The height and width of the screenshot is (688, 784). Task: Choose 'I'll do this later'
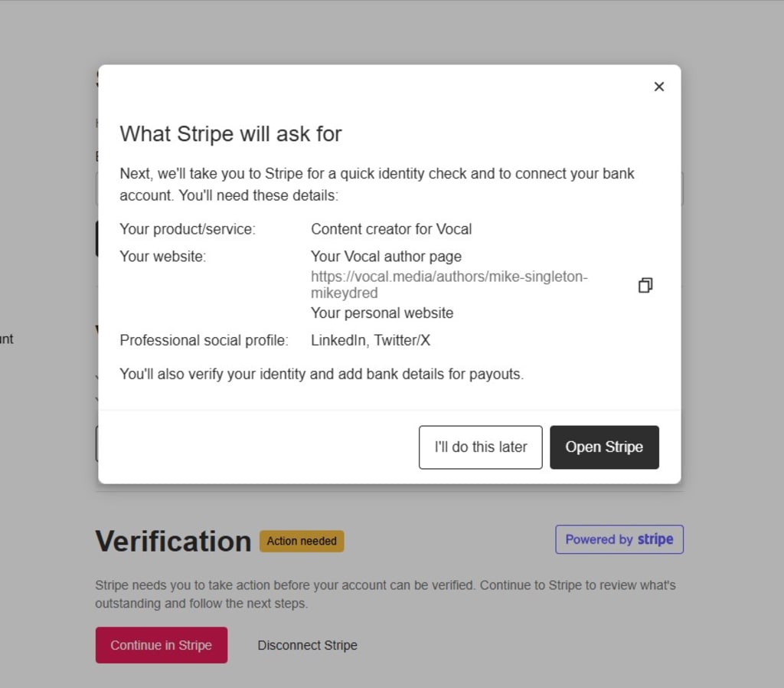click(x=481, y=447)
